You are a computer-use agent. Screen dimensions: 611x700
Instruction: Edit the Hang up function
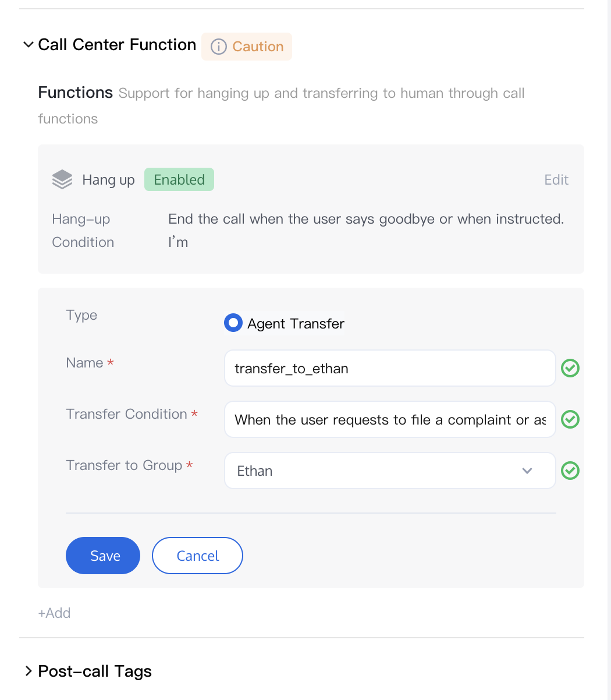pyautogui.click(x=556, y=180)
